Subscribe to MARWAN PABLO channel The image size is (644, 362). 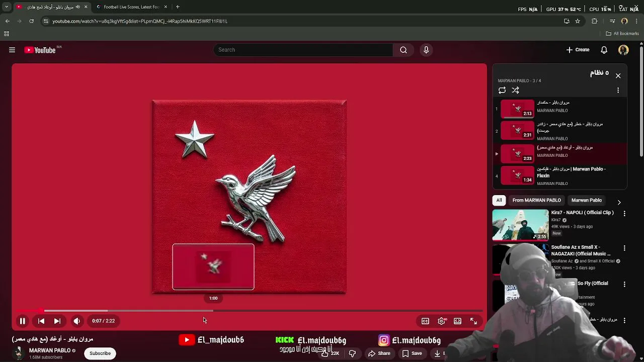[x=100, y=353]
